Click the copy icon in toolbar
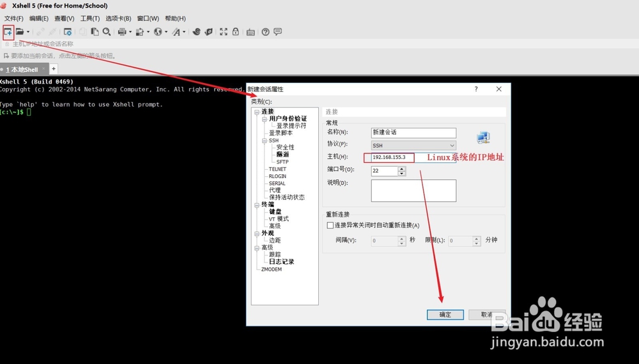639x364 pixels. coord(82,32)
